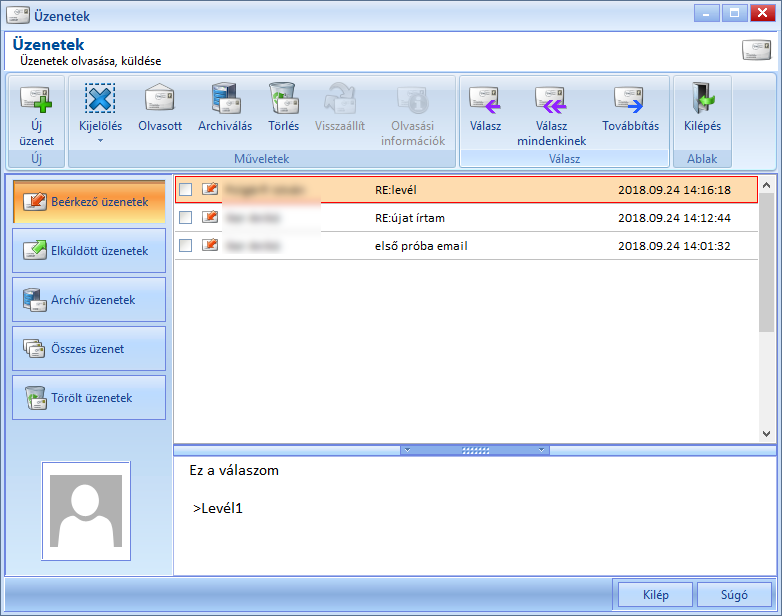Forward message with Továbbítás icon
Image resolution: width=782 pixels, height=616 pixels.
[x=630, y=108]
